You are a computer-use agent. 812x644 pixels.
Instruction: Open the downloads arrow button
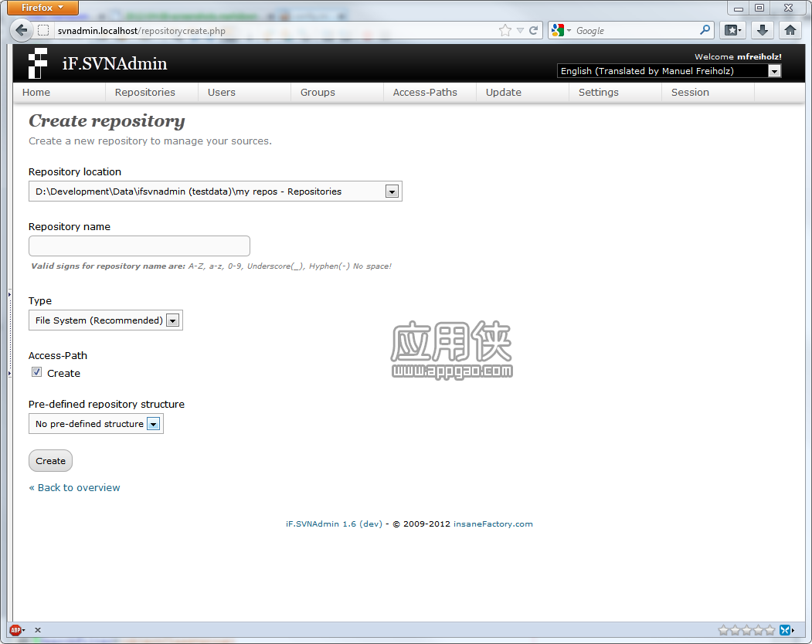click(x=762, y=31)
